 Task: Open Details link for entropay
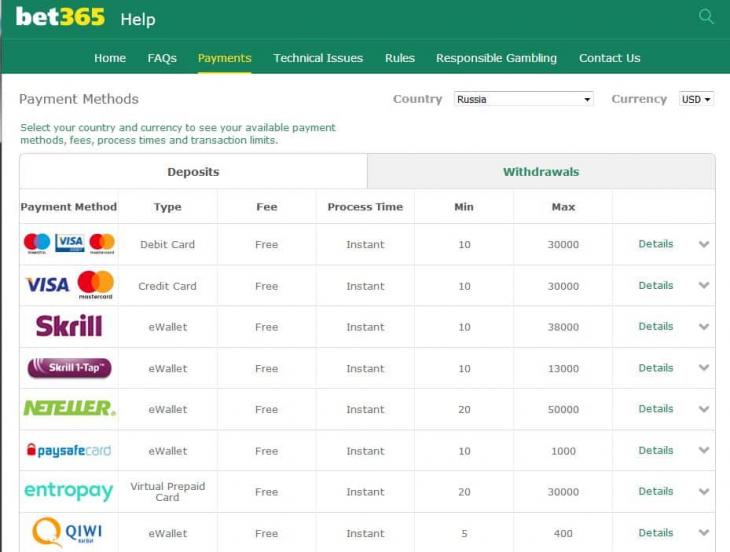coord(656,491)
